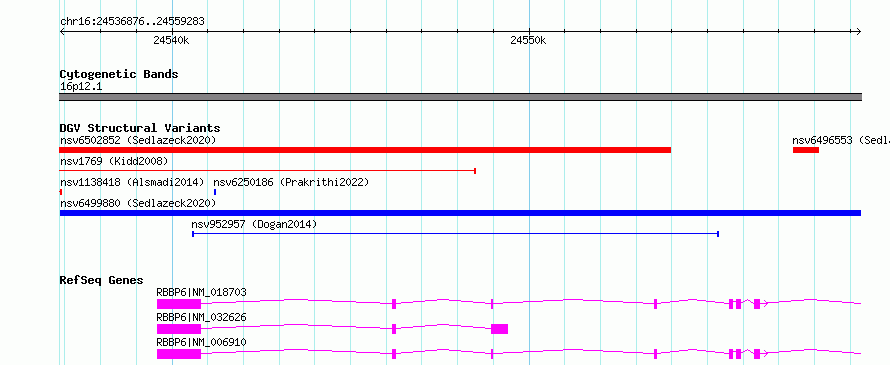The height and width of the screenshot is (365, 890).
Task: Select the thin blue nsv952957 variant line
Action: click(456, 233)
